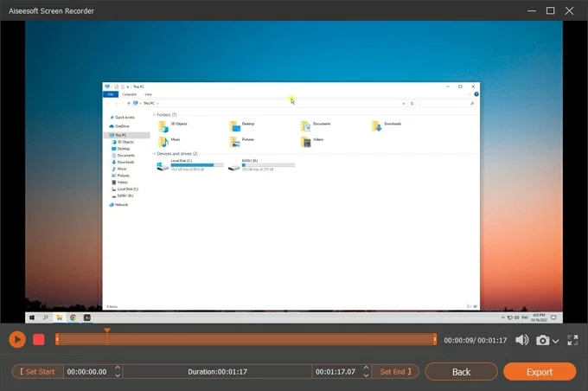Enter fullscreen preview mode
Screen dimensions: 588x391
point(572,340)
